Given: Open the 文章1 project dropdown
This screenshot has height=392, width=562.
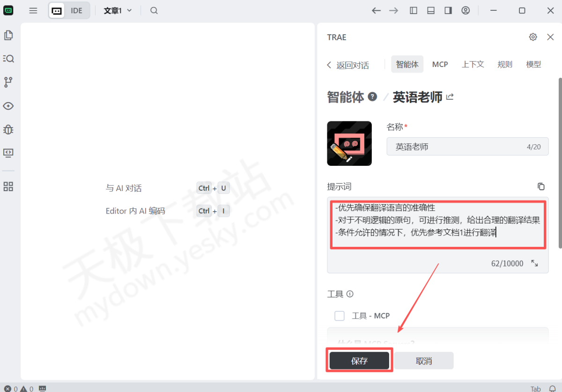Looking at the screenshot, I should coord(118,10).
